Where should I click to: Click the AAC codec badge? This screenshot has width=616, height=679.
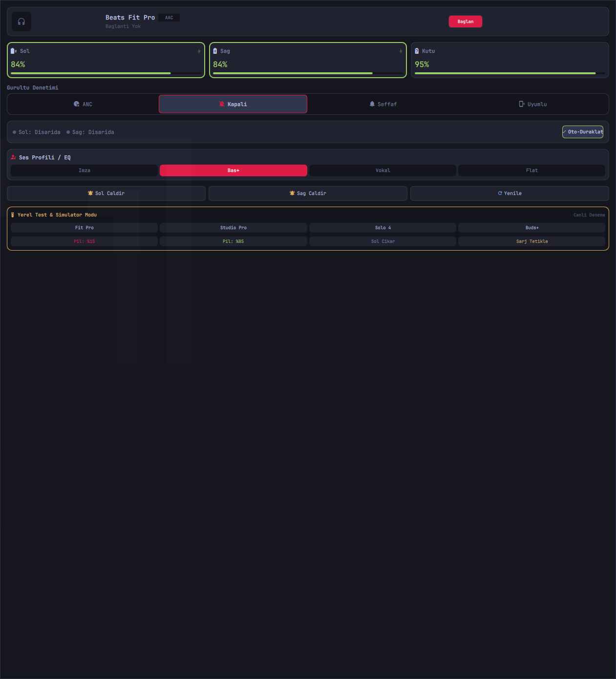pos(169,18)
